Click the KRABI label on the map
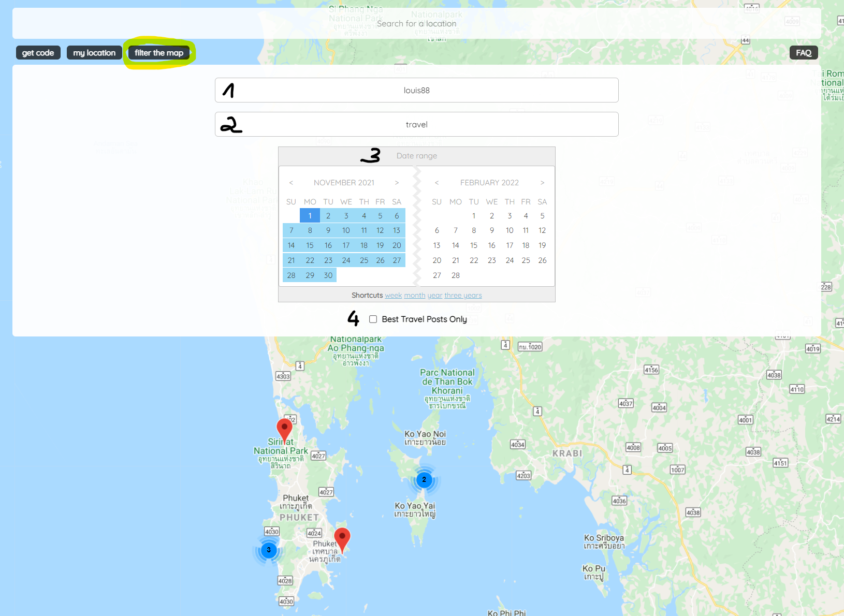The image size is (844, 616). point(567,453)
